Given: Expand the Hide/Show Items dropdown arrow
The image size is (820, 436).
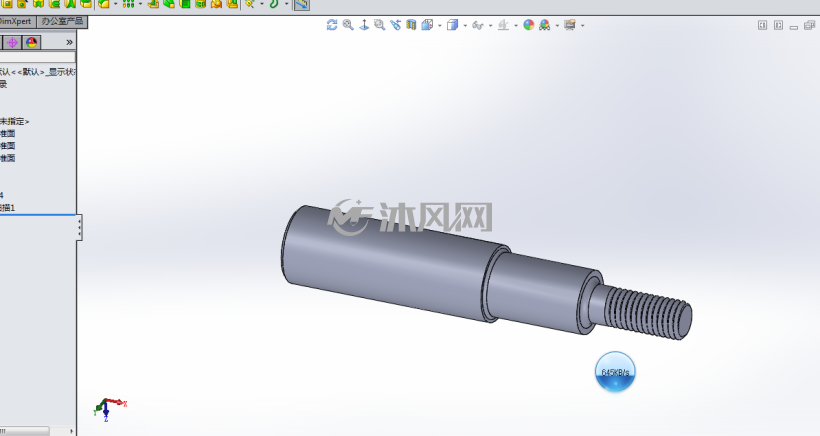Looking at the screenshot, I should coord(490,25).
